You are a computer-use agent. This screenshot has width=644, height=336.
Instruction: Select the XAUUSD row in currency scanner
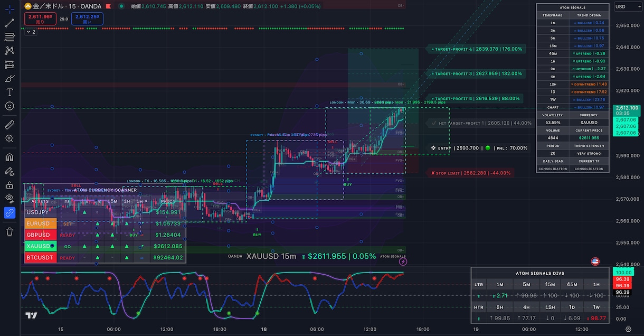point(104,246)
